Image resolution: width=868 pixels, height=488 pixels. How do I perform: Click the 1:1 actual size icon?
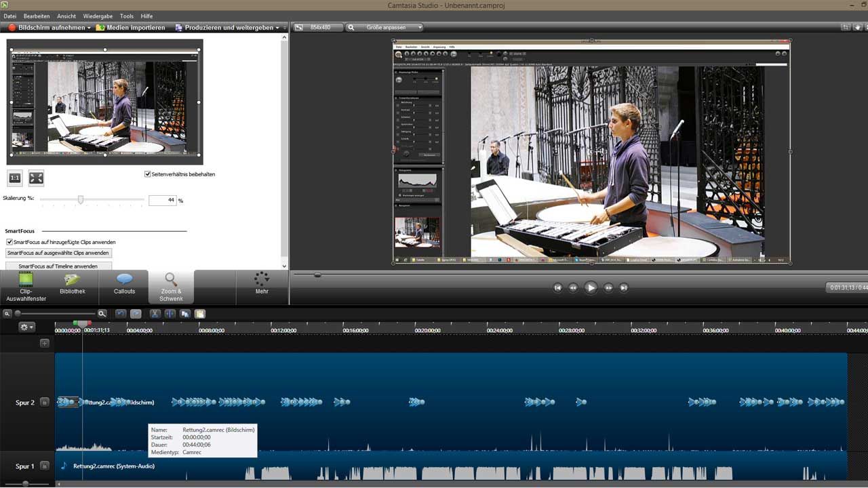[x=15, y=178]
